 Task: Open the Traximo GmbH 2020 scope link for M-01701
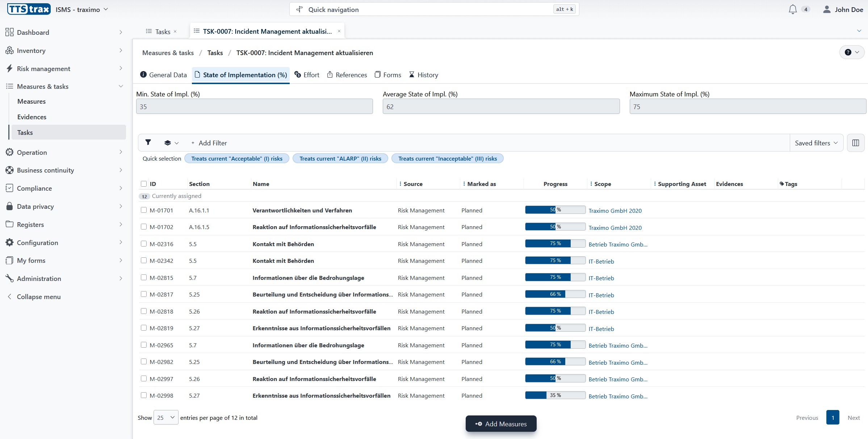click(615, 211)
